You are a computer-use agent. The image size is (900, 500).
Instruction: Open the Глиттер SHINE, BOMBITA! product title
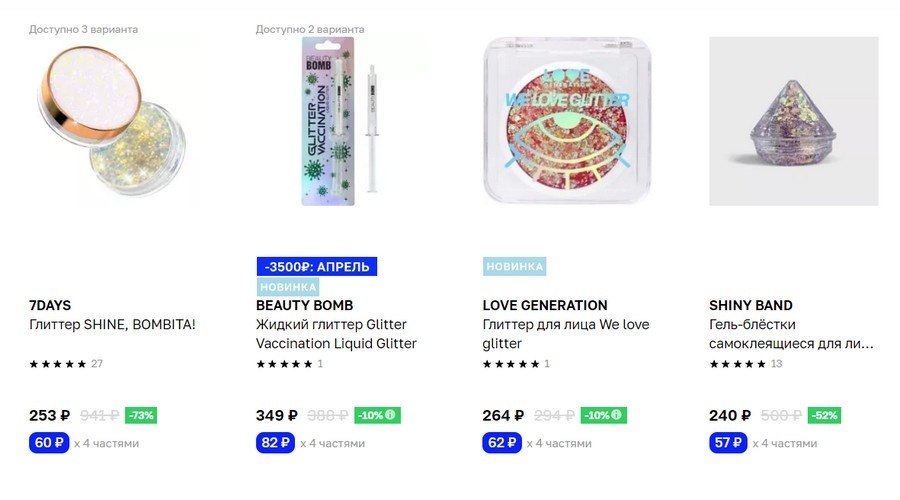[112, 324]
